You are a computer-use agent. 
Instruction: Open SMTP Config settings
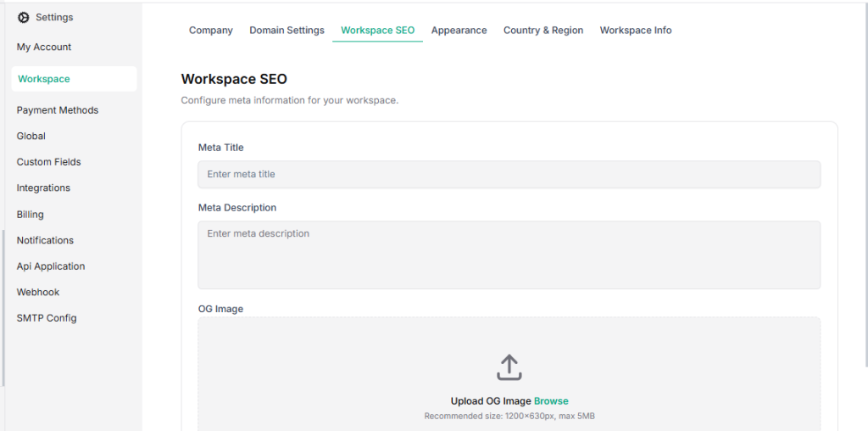pos(47,318)
